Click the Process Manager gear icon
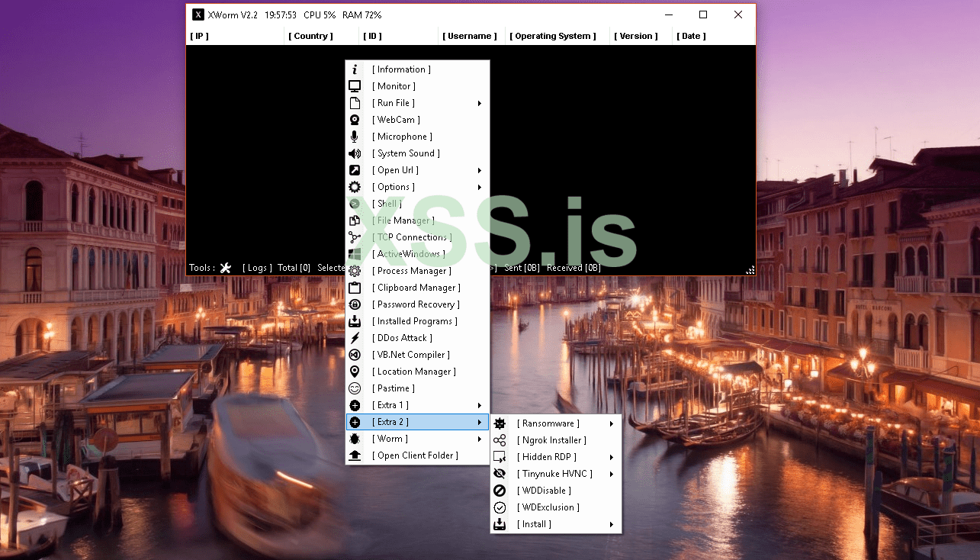This screenshot has width=980, height=560. click(x=355, y=271)
